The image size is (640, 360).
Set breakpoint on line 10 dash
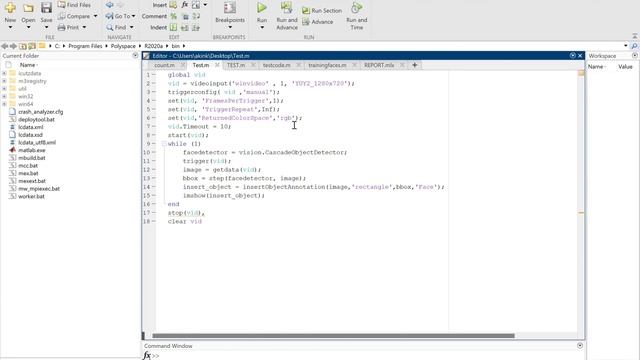coord(154,152)
